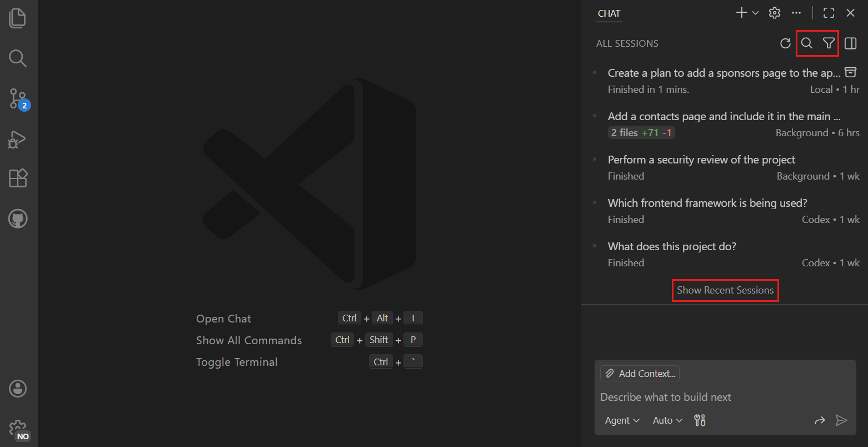Open the Explorer view
Viewport: 868px width, 447px height.
click(17, 18)
